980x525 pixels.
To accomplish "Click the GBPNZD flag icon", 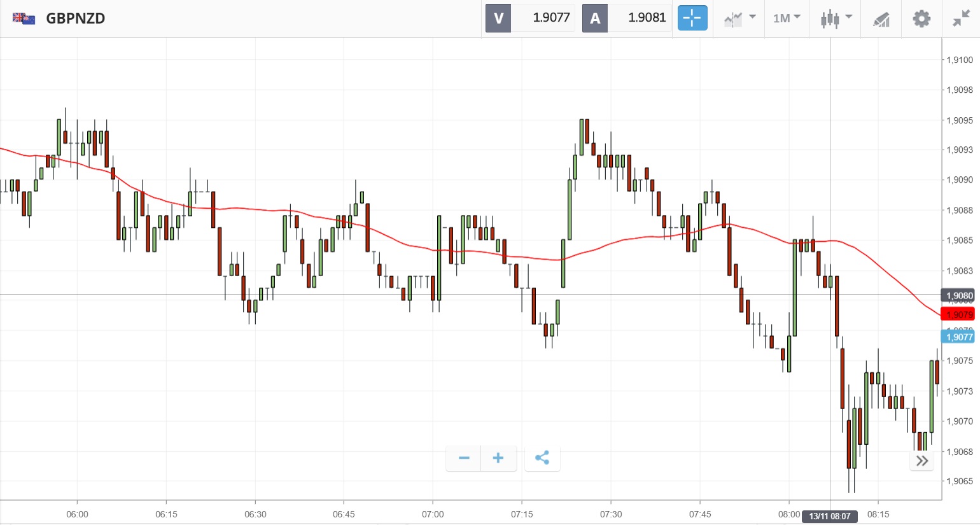I will coord(24,18).
